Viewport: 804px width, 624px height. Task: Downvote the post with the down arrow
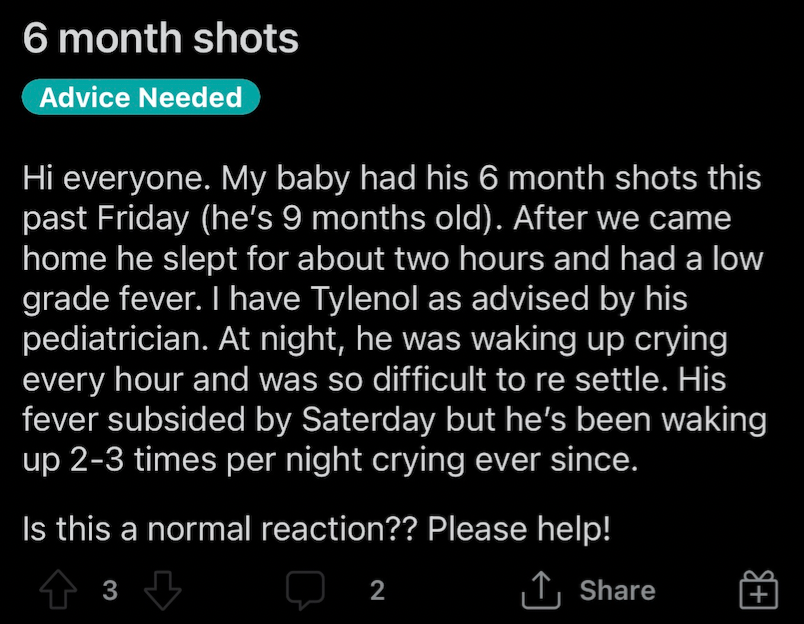163,590
